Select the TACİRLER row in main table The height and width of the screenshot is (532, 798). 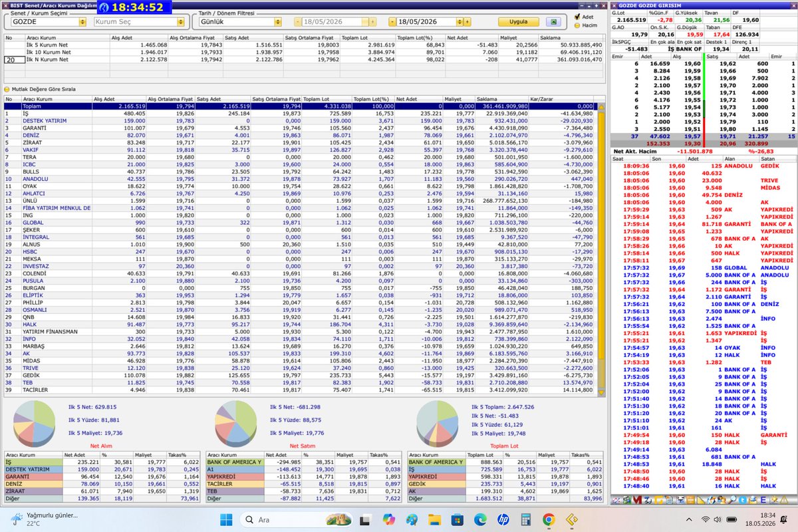coord(300,390)
